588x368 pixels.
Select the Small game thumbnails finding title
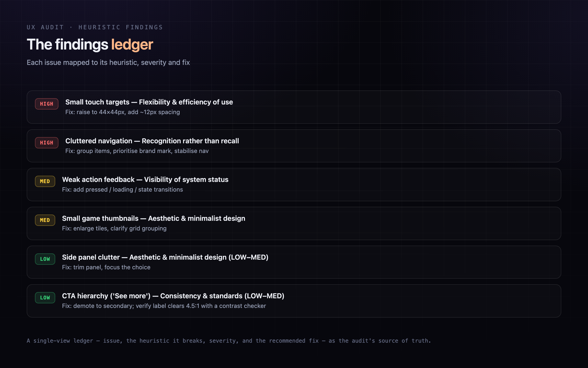pos(154,218)
